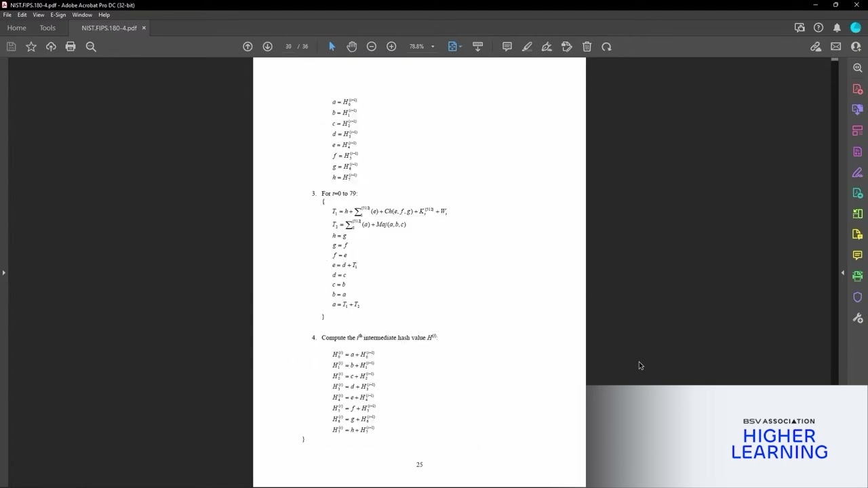
Task: Zoom in with the plus button
Action: [391, 47]
